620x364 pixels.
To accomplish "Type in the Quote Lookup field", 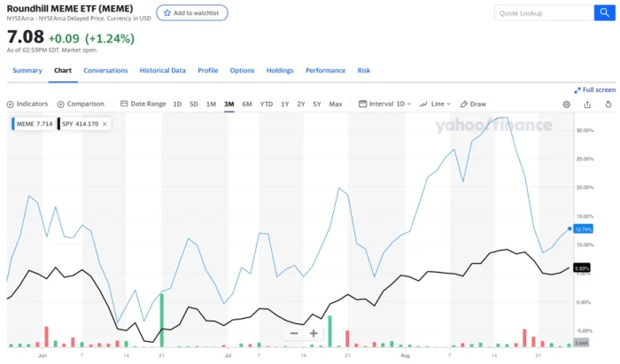I will (x=540, y=13).
